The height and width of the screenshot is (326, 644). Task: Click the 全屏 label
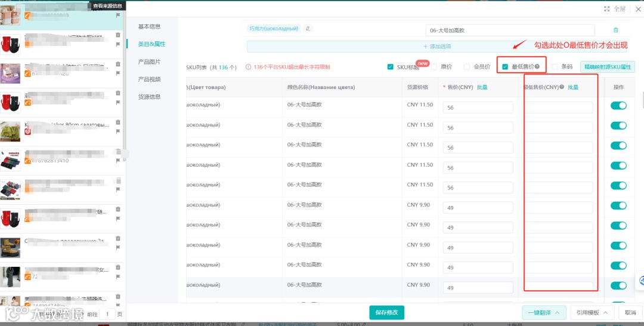click(620, 9)
